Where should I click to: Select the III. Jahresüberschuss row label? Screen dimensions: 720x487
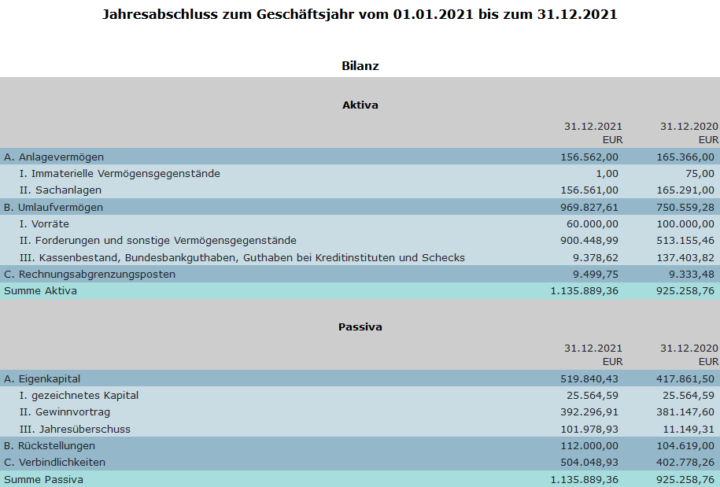pyautogui.click(x=74, y=429)
